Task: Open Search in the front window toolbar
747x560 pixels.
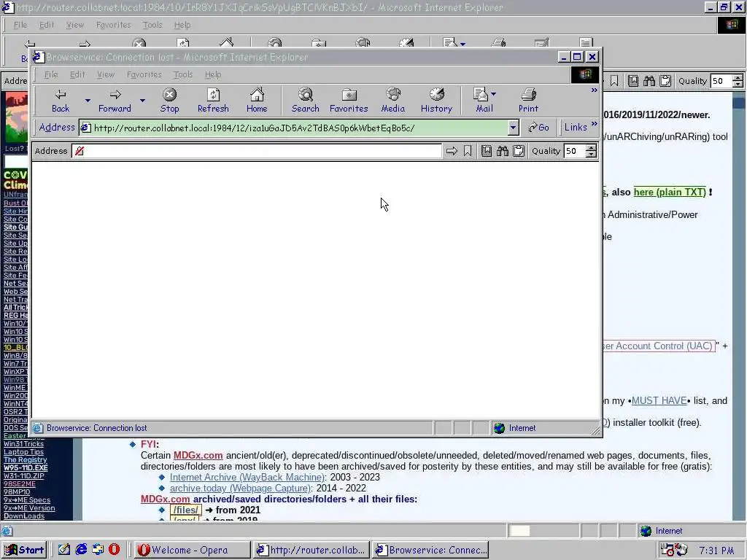Action: coord(306,101)
